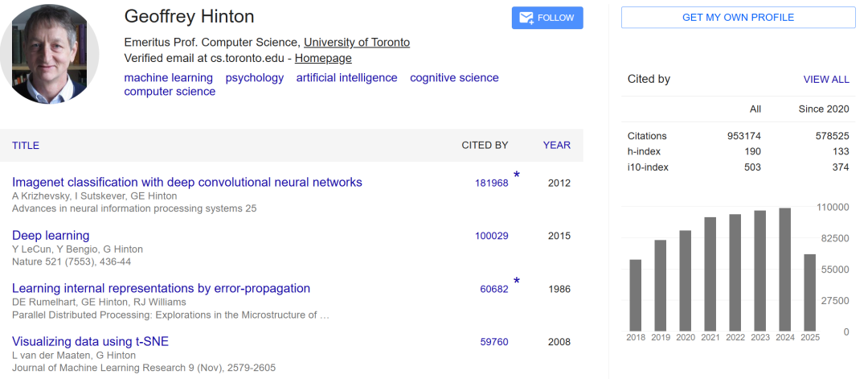Screen dimensions: 868x379
Task: Open the Deep learning paper
Action: 51,235
